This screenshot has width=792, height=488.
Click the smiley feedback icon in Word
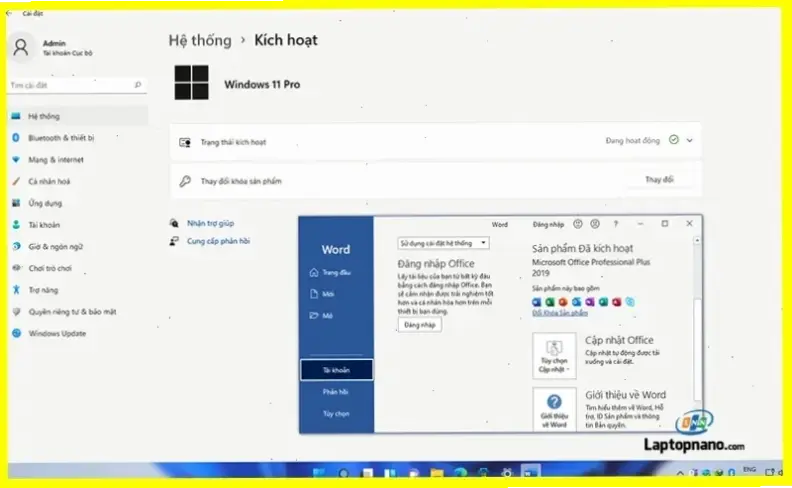580,224
